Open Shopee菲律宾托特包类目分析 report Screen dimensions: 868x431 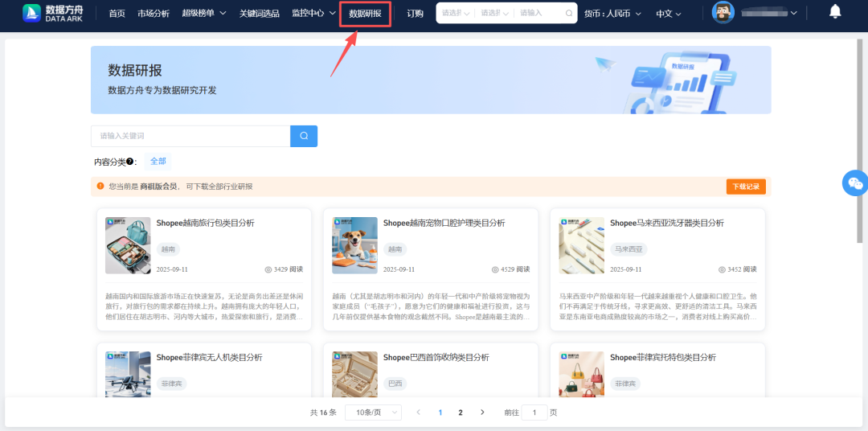(x=662, y=358)
